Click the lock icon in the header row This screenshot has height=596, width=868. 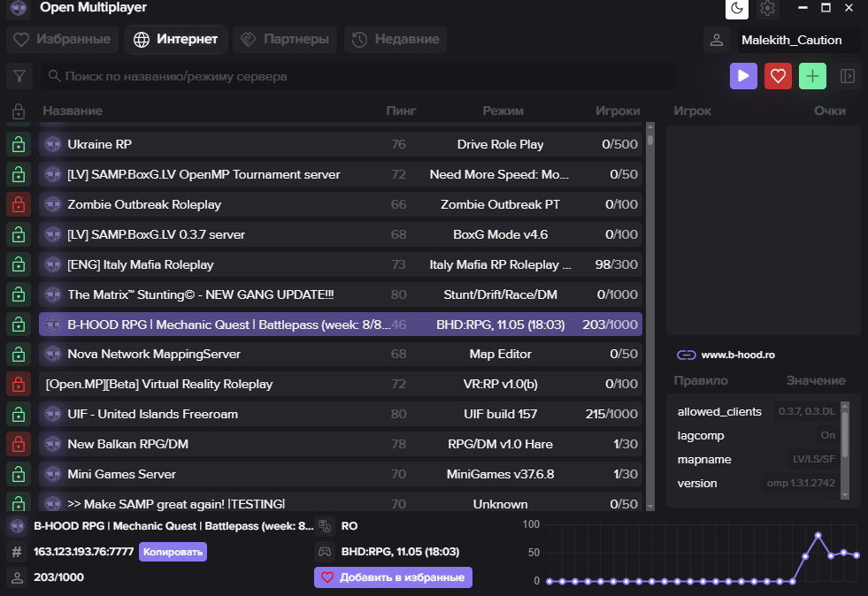click(19, 111)
